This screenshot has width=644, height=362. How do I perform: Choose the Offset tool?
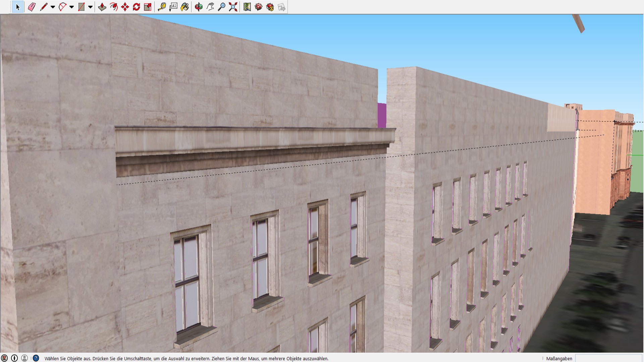[114, 7]
